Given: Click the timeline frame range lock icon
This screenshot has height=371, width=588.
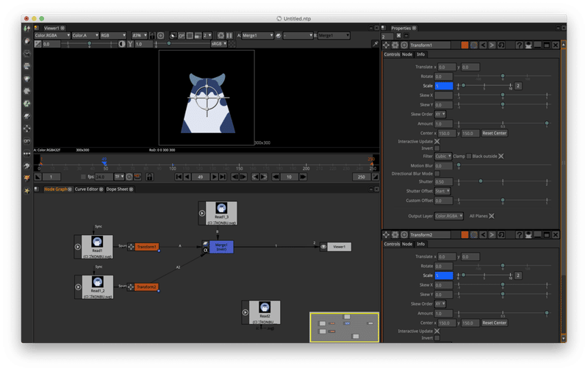Looking at the screenshot, I should click(149, 176).
